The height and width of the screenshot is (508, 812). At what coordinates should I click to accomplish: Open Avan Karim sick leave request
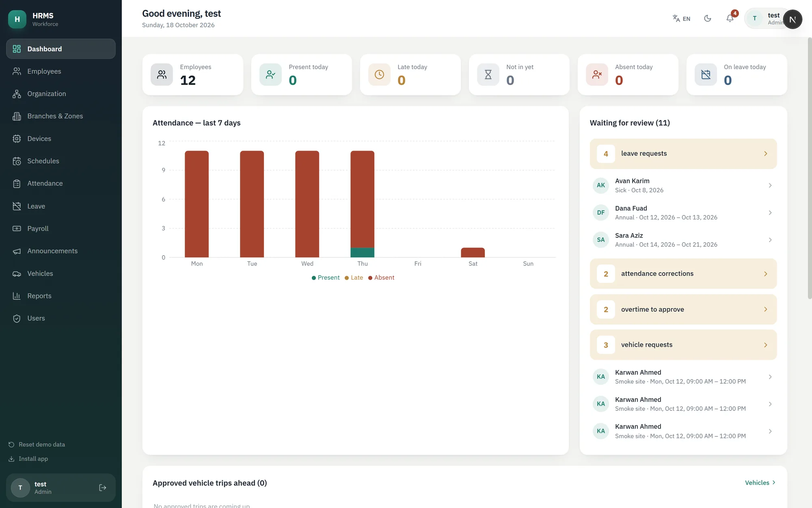point(683,185)
